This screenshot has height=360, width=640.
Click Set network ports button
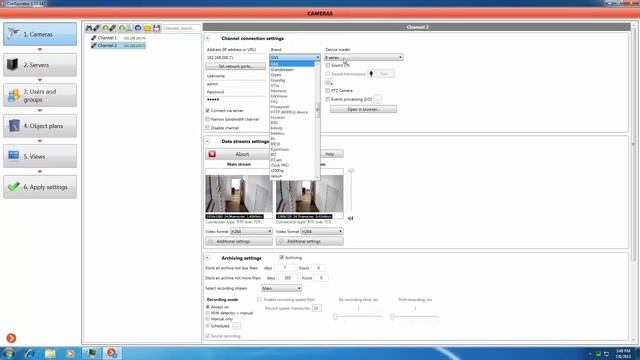pyautogui.click(x=236, y=66)
